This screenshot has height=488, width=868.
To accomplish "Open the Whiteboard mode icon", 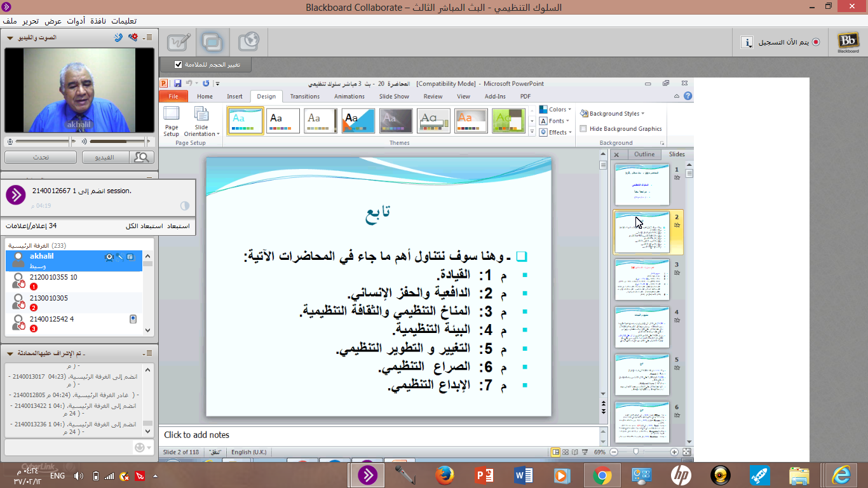I will coord(179,42).
